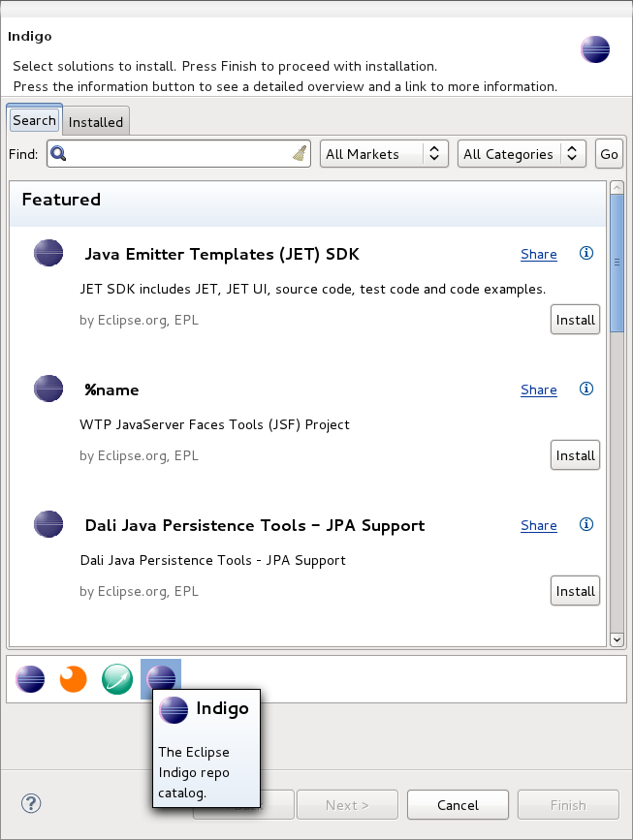Select the first Eclipse catalog icon in bottom strip
Viewport: 633px width, 840px height.
coord(30,679)
